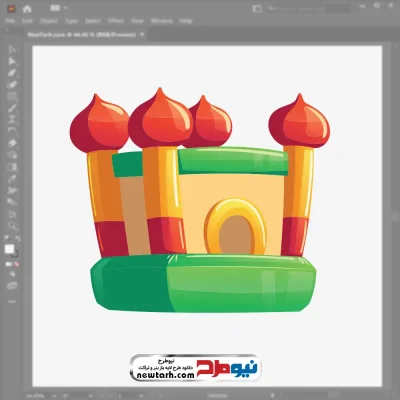Select the Paintbrush line tool
This screenshot has height=400, width=400.
click(x=12, y=108)
